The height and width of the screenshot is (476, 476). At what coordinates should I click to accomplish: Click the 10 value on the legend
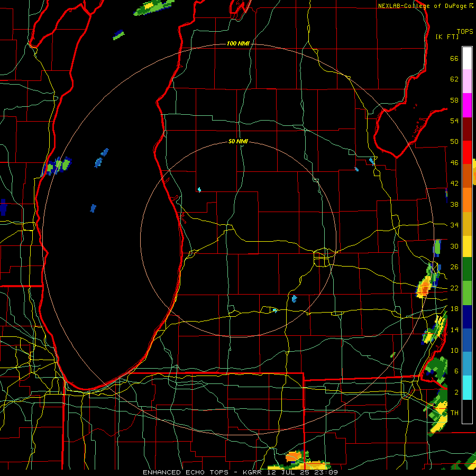tap(454, 350)
